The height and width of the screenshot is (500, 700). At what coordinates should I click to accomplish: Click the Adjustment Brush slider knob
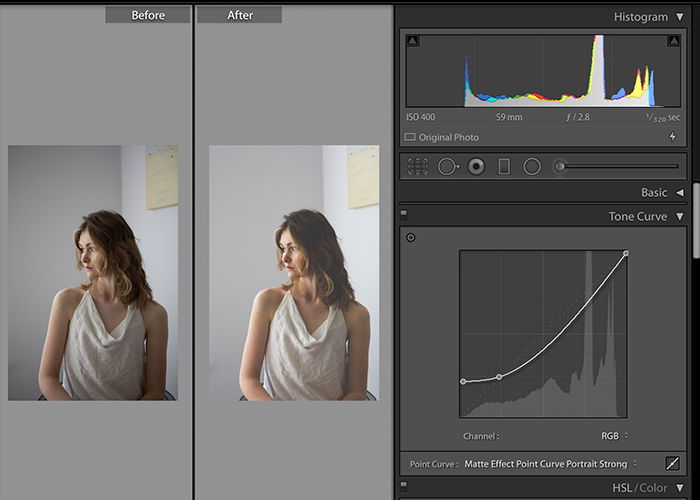click(x=559, y=167)
